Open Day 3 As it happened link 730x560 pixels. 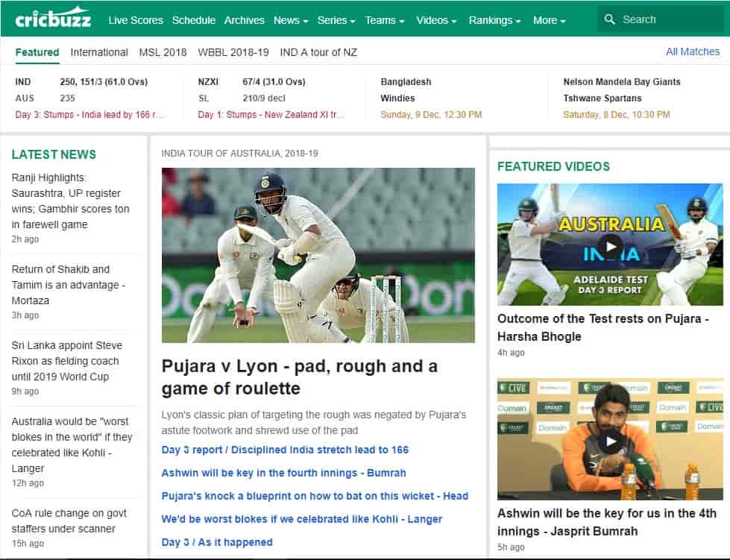pyautogui.click(x=217, y=542)
